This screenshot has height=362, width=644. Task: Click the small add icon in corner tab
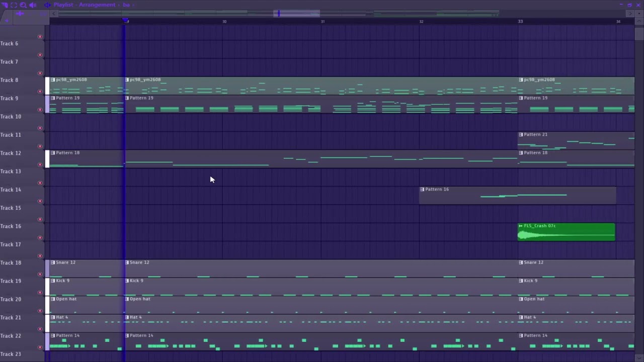[7, 21]
